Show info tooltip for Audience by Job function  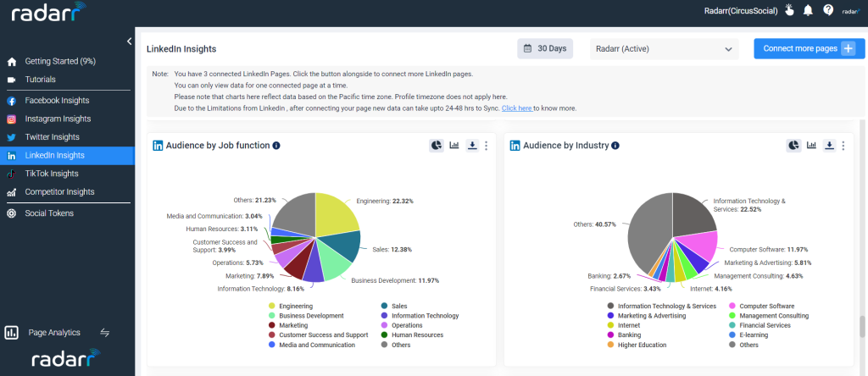click(x=276, y=146)
